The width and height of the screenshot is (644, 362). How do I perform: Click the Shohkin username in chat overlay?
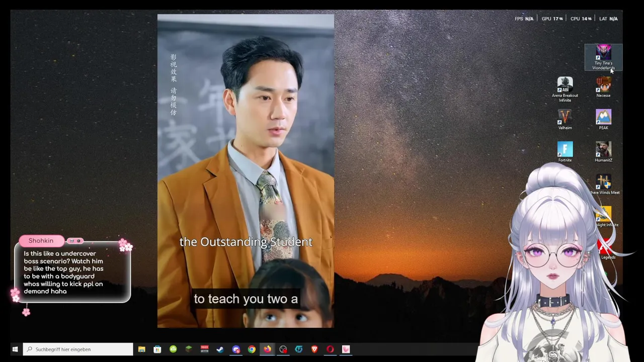pos(41,241)
